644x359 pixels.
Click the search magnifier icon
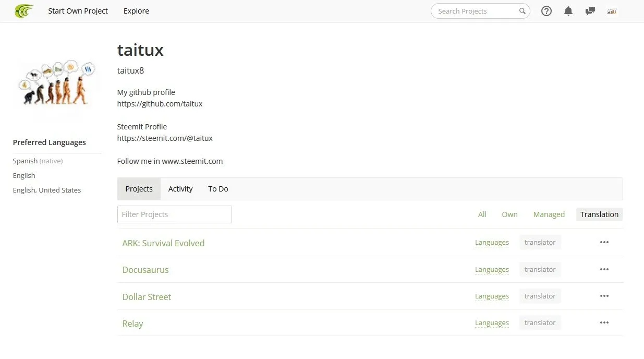click(522, 11)
